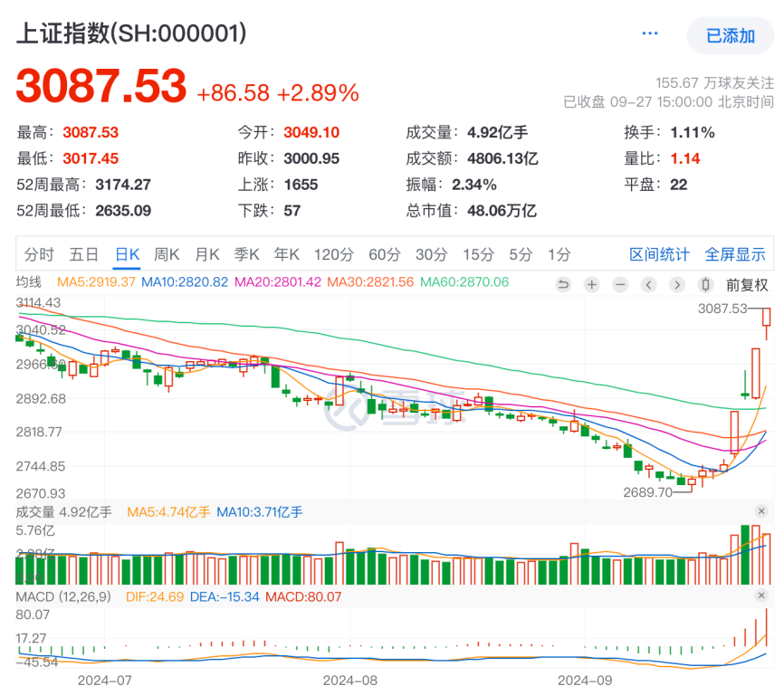Click the 52周最高 value 3174.27
784x695 pixels.
(123, 185)
